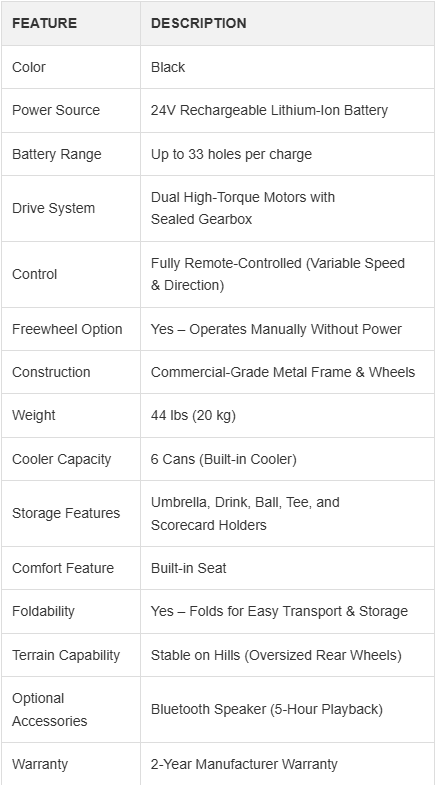Viewport: 435px width, 785px height.
Task: Click 24V Rechargeable Lithium-Ion Battery text
Action: tap(269, 111)
